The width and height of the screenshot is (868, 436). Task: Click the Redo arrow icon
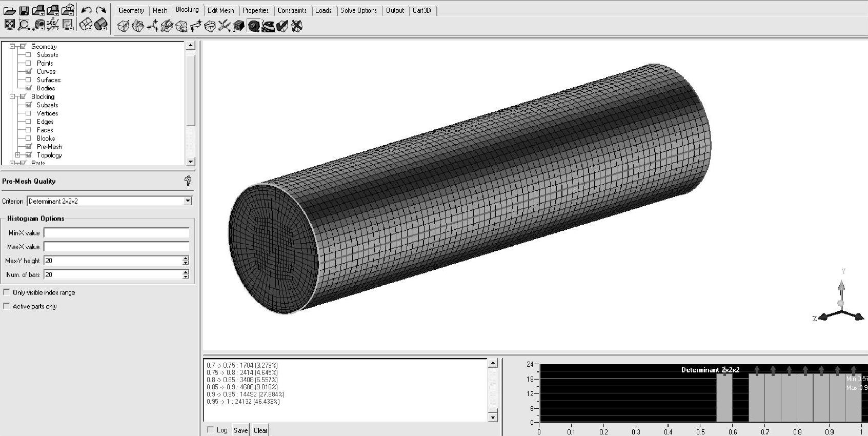coord(101,10)
